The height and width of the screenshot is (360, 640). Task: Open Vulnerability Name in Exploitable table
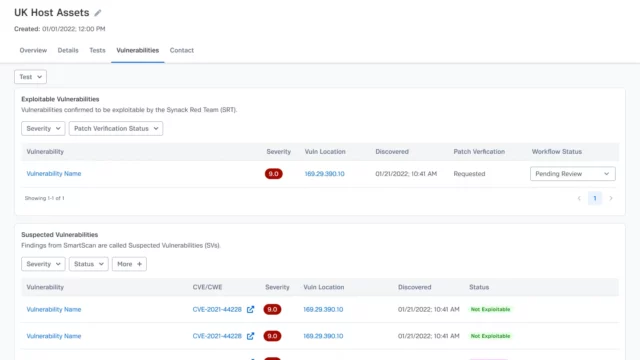tap(54, 174)
